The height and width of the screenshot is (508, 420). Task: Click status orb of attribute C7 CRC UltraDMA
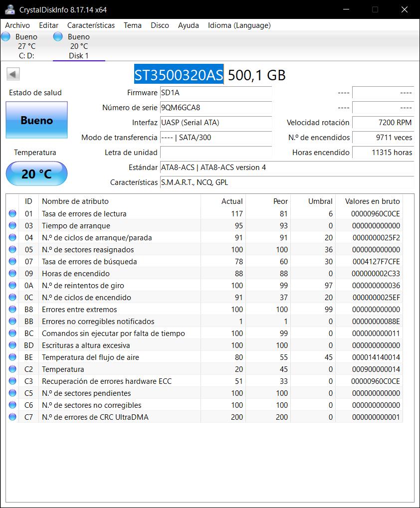[x=12, y=417]
